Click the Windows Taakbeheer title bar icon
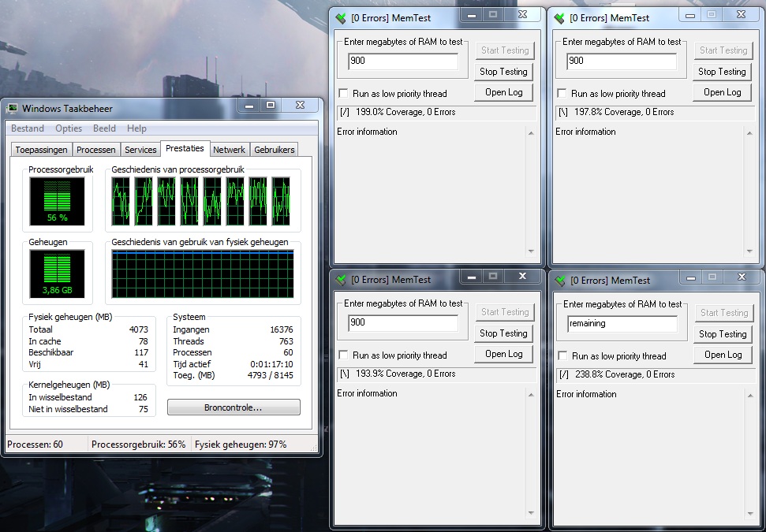This screenshot has width=766, height=532. tap(12, 108)
